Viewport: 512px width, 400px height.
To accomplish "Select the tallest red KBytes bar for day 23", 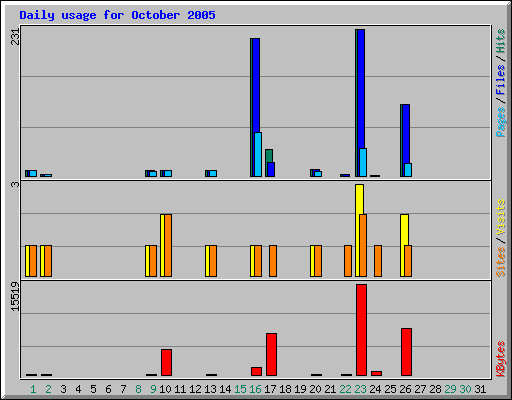I will tap(361, 330).
